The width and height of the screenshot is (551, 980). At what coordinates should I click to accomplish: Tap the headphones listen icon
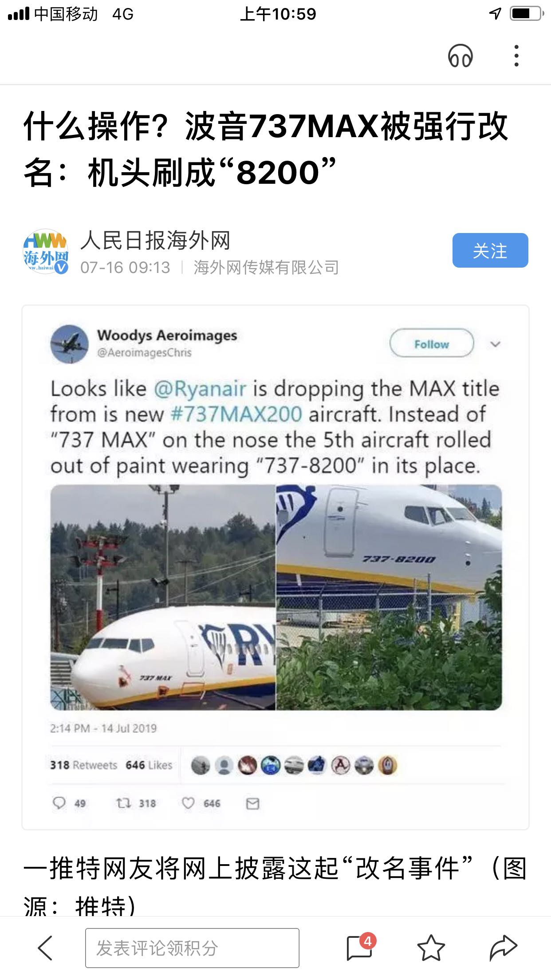click(x=460, y=56)
